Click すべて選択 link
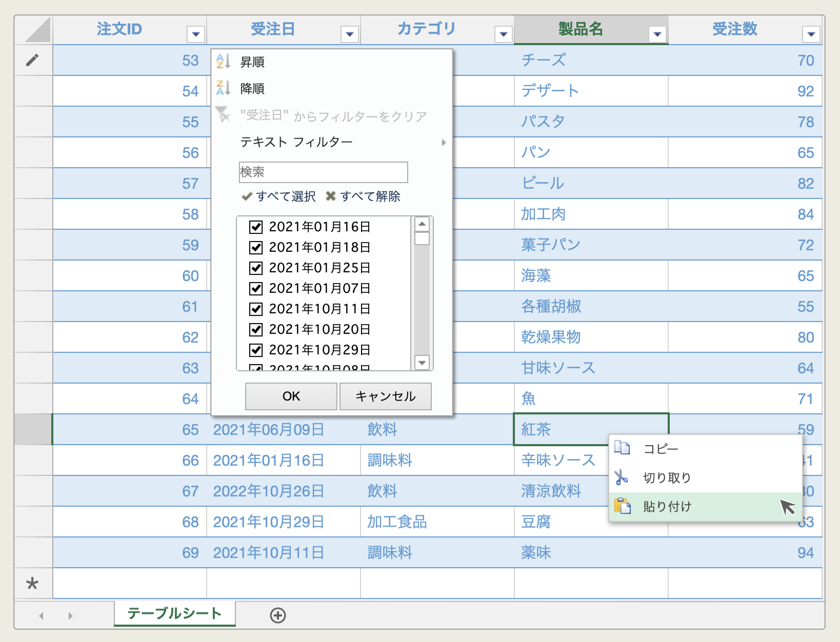The height and width of the screenshot is (642, 840). click(x=286, y=196)
